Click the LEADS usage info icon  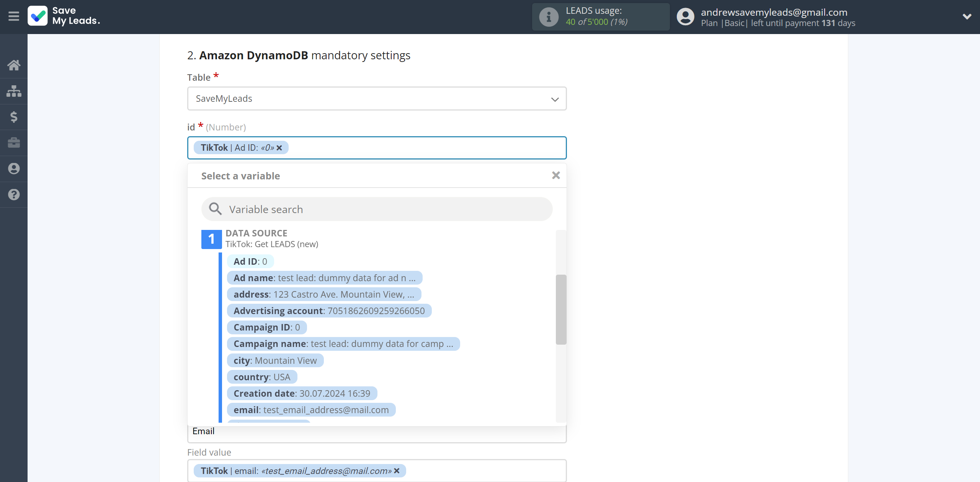[x=549, y=17]
